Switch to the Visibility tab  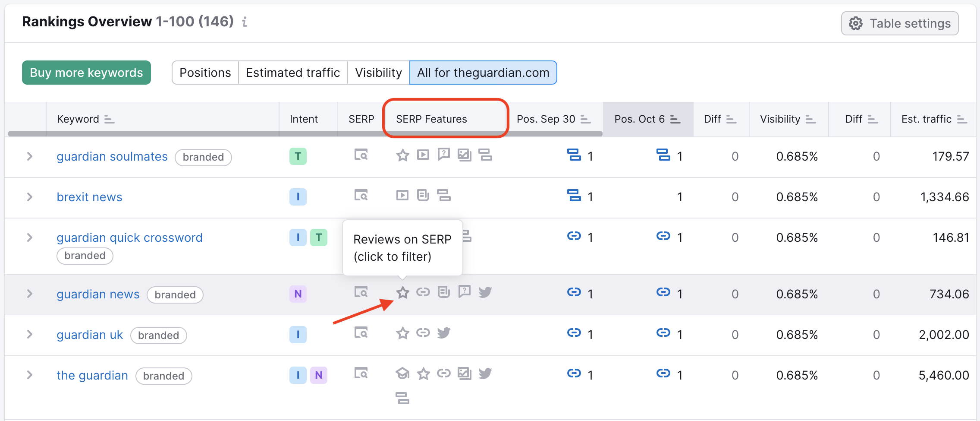click(378, 73)
